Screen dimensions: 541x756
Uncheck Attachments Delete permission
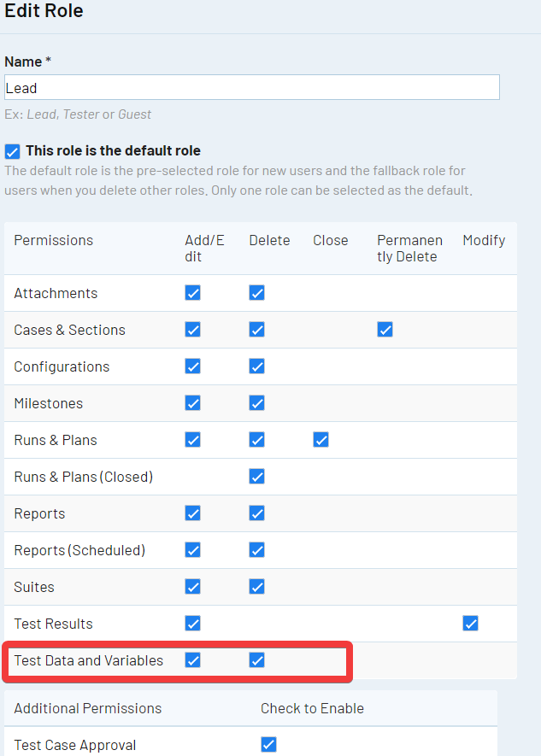pos(257,293)
